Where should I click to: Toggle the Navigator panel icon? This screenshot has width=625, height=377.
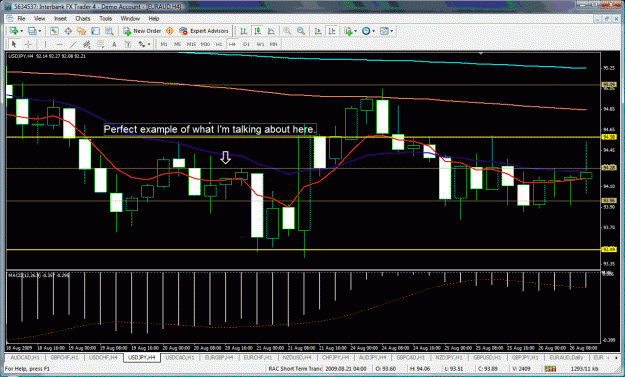[82, 31]
